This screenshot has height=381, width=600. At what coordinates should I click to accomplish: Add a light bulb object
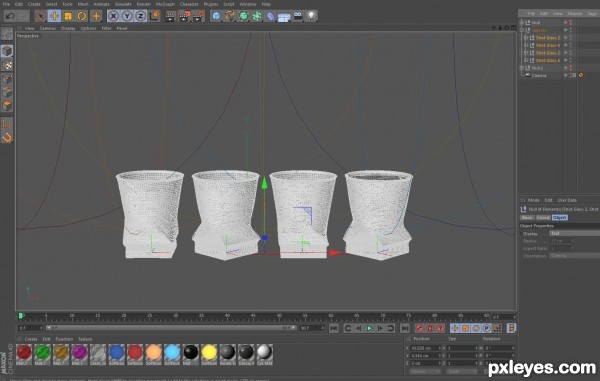coord(311,16)
